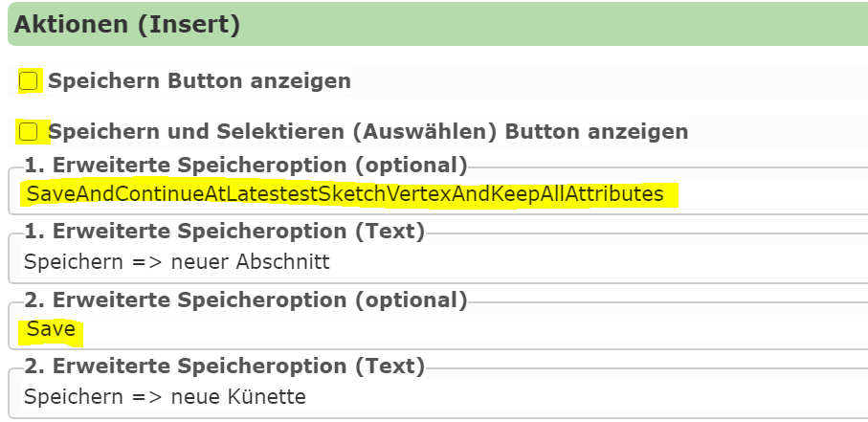This screenshot has height=422, width=868.
Task: Click the highlighted 'Save' text value
Action: [51, 329]
